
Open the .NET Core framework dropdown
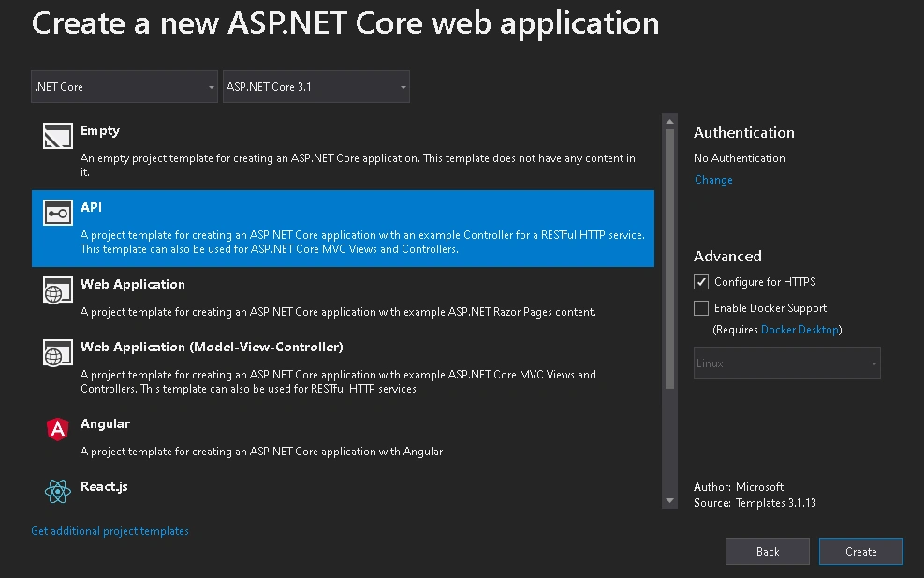[125, 87]
